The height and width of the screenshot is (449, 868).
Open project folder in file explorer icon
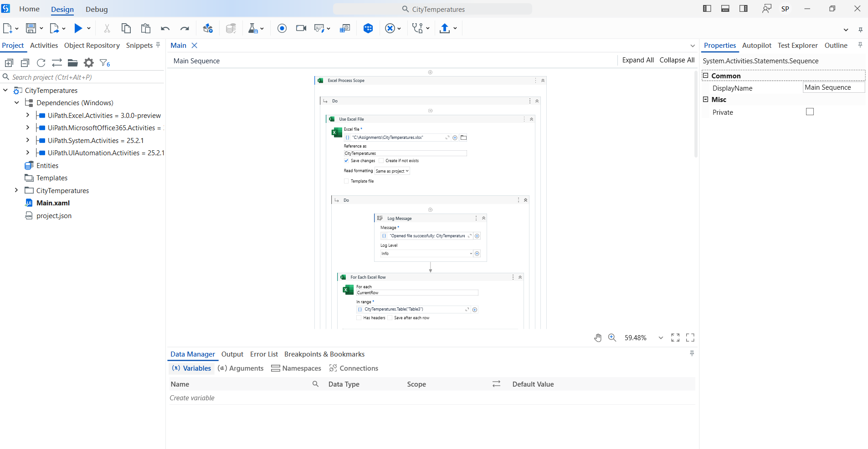coord(73,63)
